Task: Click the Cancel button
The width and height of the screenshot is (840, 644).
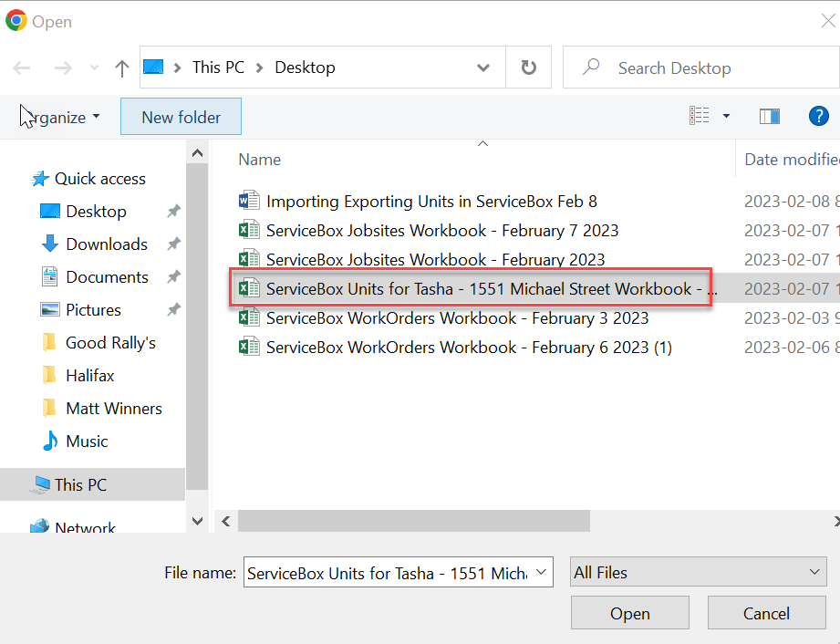Action: 767,613
